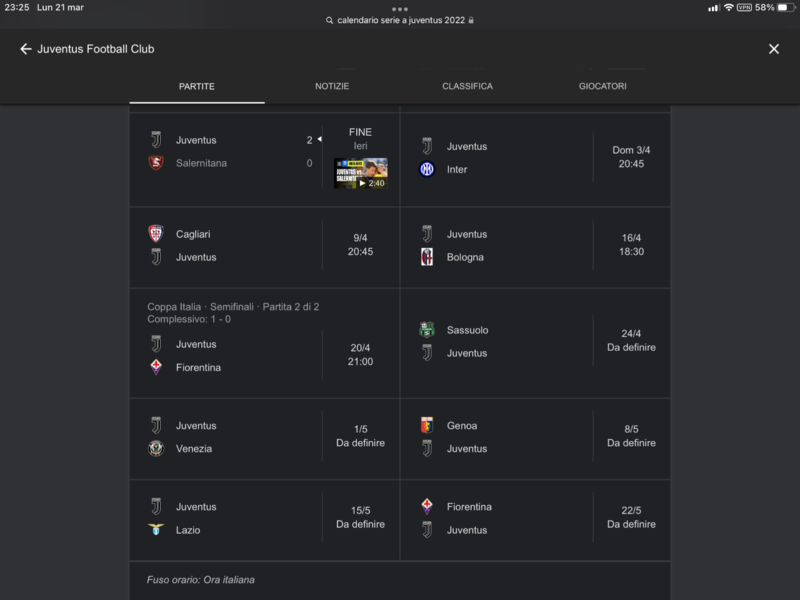Screen dimensions: 800x600
Task: Close the Juventus Football Club panel
Action: point(773,49)
